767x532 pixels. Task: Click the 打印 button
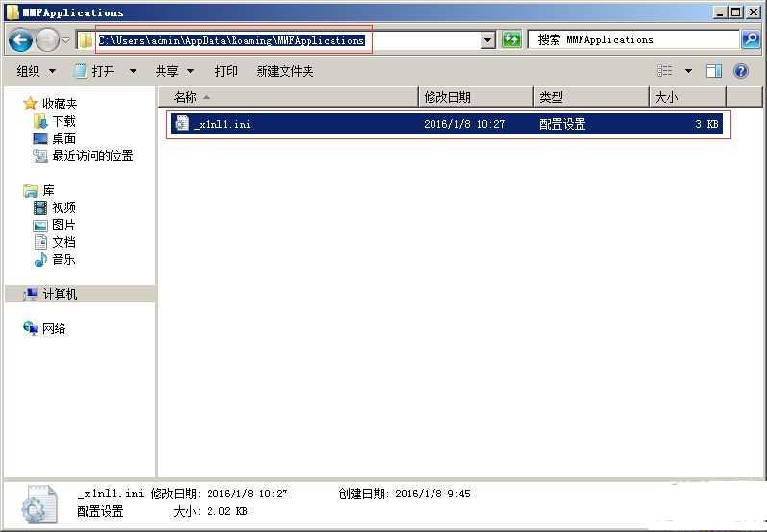click(226, 71)
